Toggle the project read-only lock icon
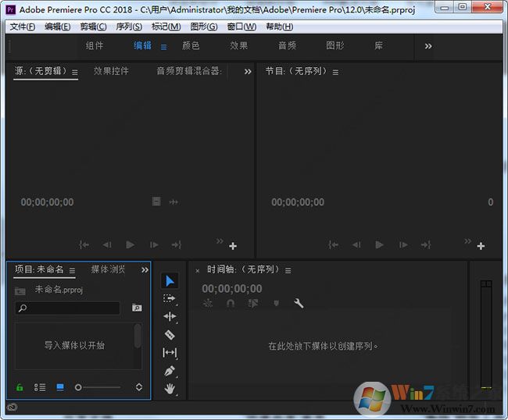 [20, 387]
